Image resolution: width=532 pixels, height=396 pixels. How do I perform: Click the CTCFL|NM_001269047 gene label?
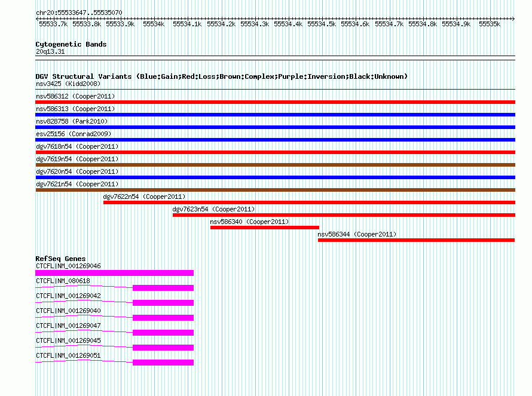click(68, 326)
